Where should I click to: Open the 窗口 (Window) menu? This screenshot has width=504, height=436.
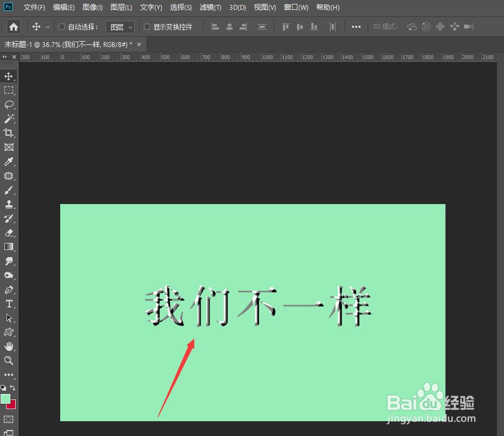pyautogui.click(x=296, y=7)
